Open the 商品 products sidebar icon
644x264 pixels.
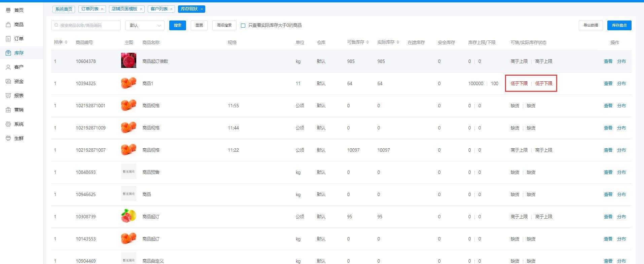(x=8, y=25)
